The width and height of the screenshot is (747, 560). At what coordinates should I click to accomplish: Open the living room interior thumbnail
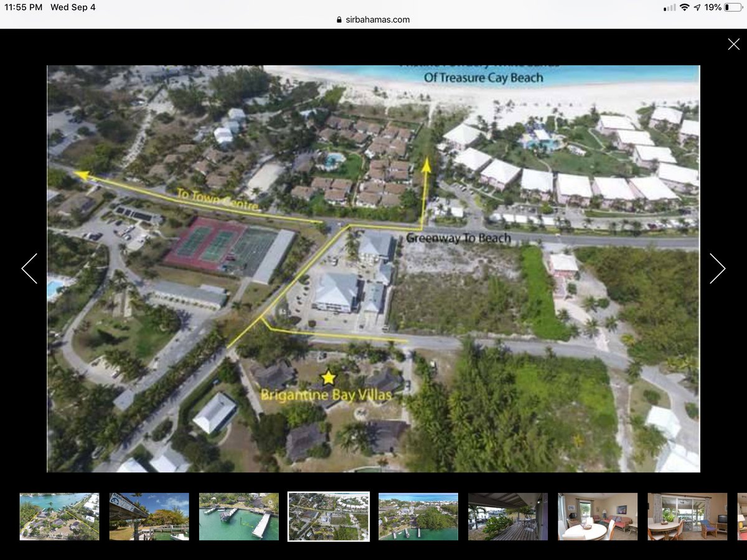coord(598,516)
